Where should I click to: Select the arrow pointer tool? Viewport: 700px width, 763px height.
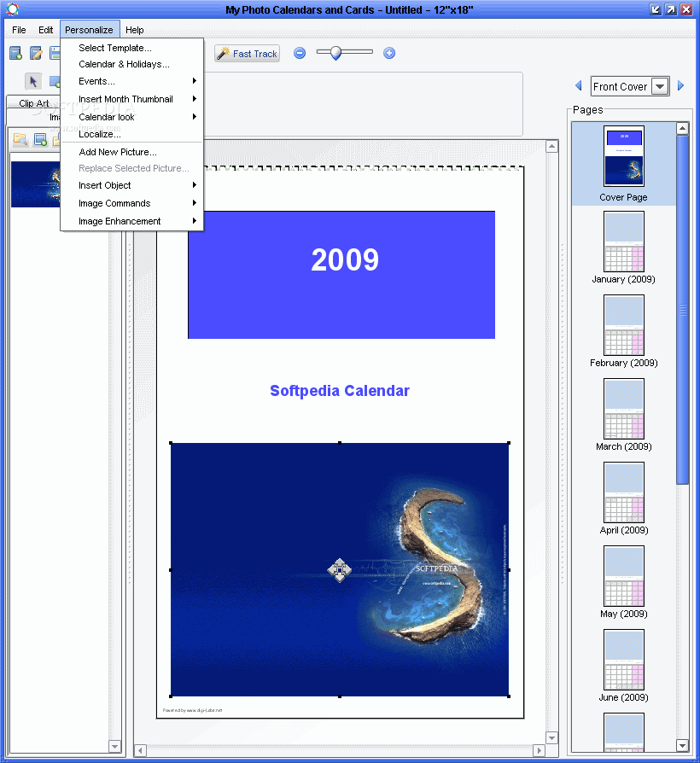coord(33,81)
